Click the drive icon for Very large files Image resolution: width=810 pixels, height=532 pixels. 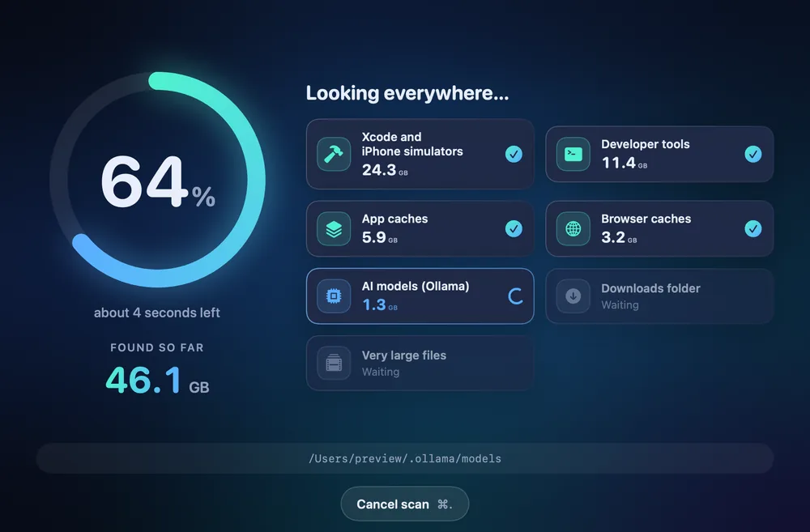(x=334, y=363)
